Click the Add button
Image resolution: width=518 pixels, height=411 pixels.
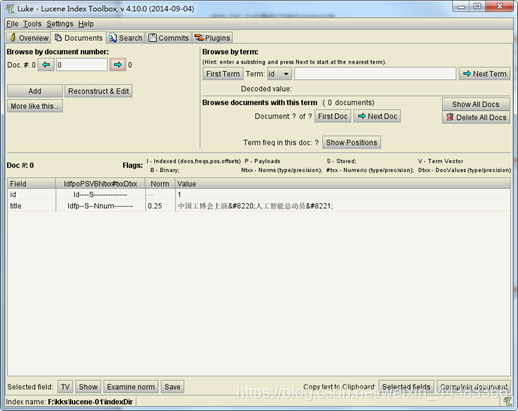pyautogui.click(x=35, y=91)
